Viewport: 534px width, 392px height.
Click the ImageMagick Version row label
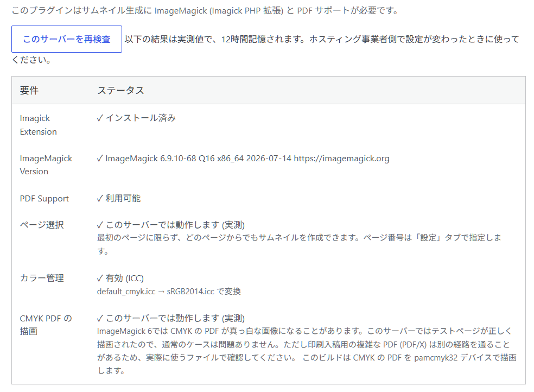(46, 165)
